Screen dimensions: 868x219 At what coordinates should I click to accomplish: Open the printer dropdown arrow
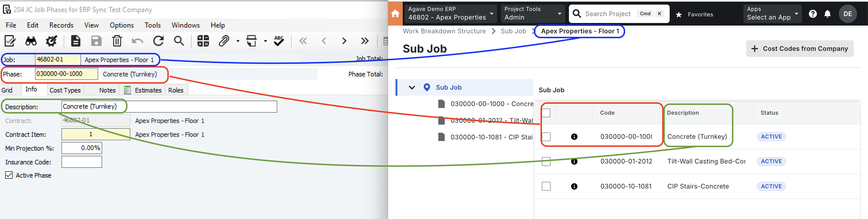pyautogui.click(x=266, y=41)
